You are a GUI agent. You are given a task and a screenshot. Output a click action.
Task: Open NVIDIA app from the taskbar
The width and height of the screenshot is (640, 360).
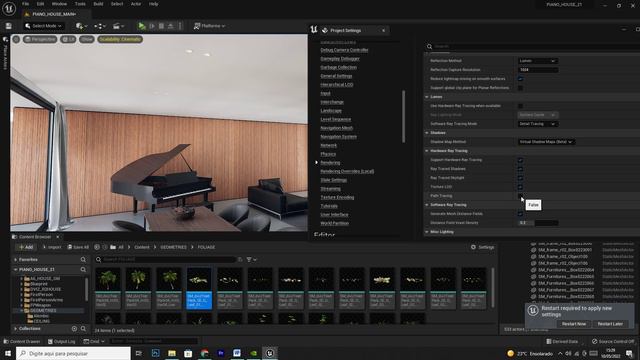[x=253, y=353]
